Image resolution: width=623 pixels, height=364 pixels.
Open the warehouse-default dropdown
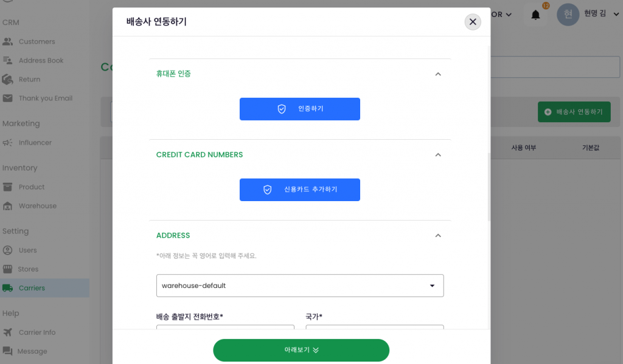[x=300, y=286]
